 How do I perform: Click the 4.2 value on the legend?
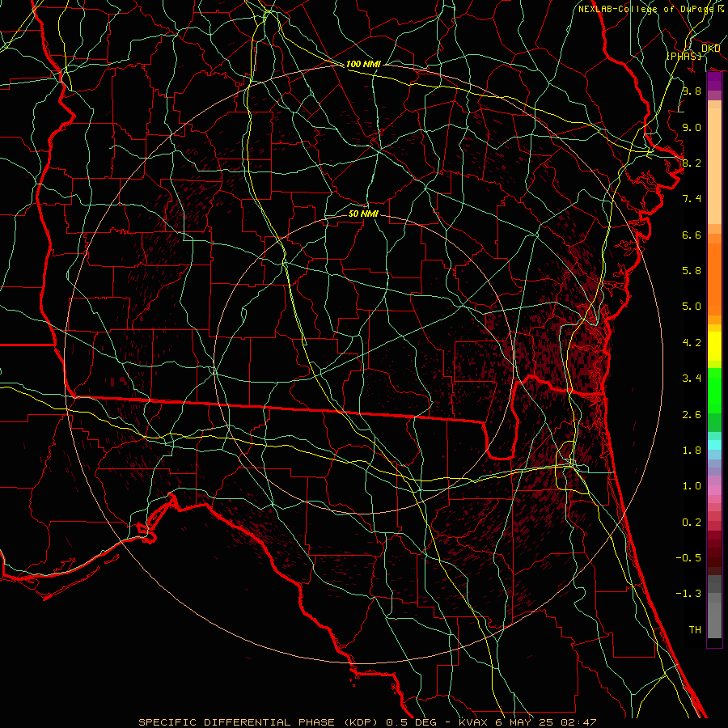coord(692,343)
